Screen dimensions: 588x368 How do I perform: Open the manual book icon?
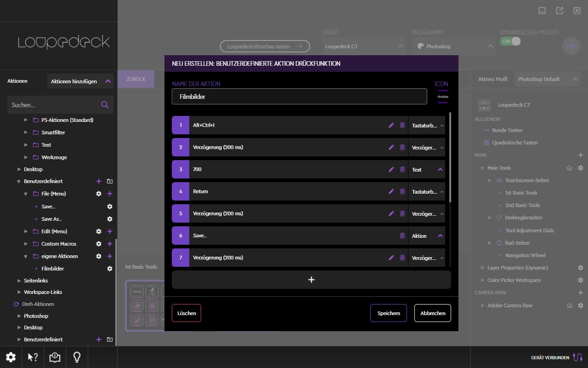click(x=55, y=357)
